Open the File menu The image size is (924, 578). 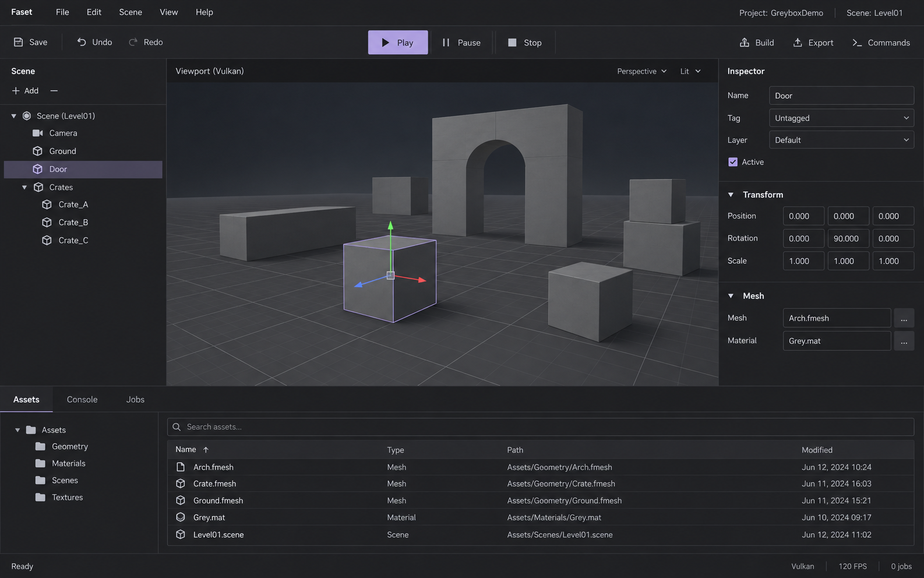tap(62, 12)
